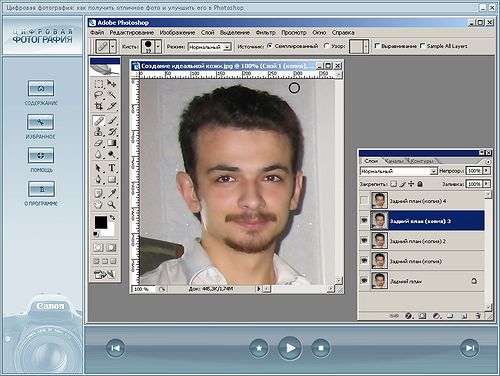This screenshot has width=500, height=376.
Task: Select the Crop tool in toolbox
Action: tap(99, 106)
